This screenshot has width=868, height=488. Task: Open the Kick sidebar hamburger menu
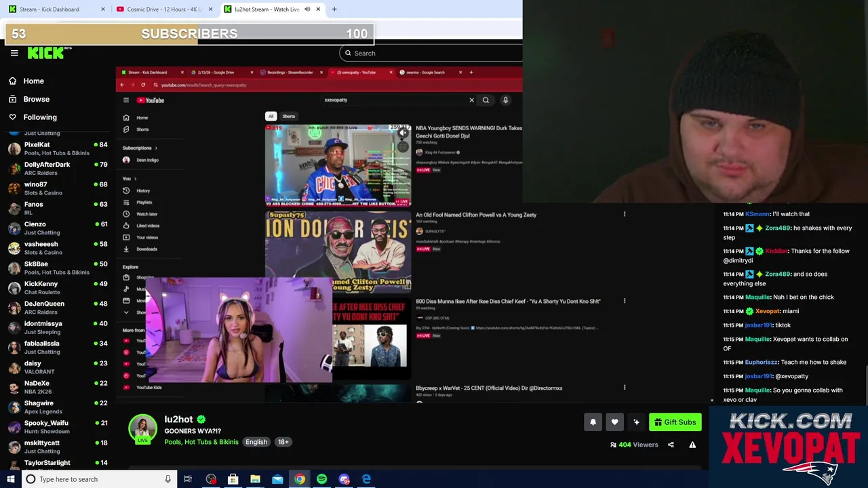tap(14, 53)
